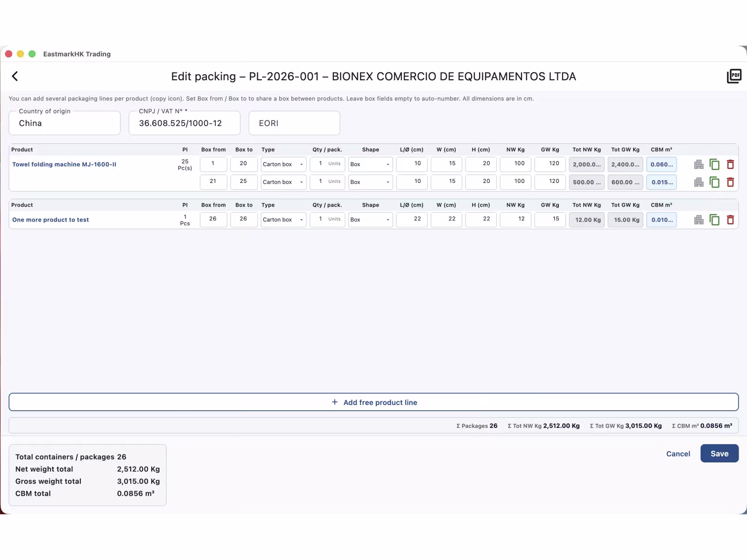Expand Shape dropdown in box 1-20 row
Image resolution: width=747 pixels, height=560 pixels.
click(370, 164)
